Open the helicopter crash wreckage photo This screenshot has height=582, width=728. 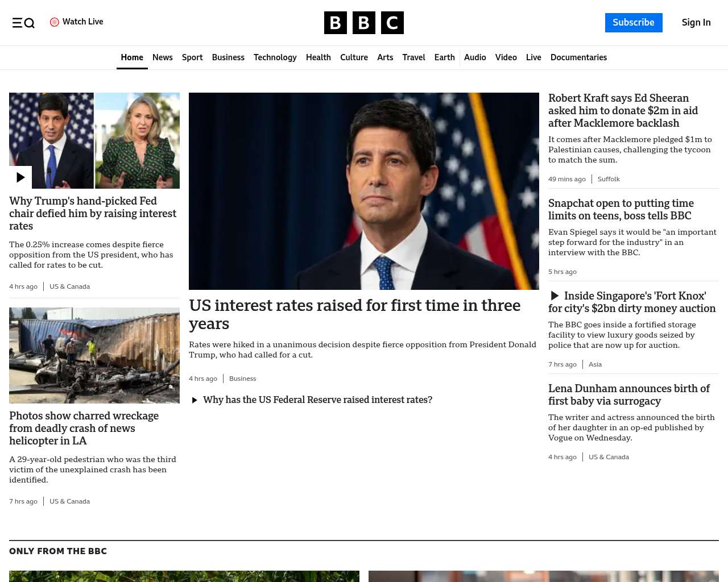[x=94, y=355]
